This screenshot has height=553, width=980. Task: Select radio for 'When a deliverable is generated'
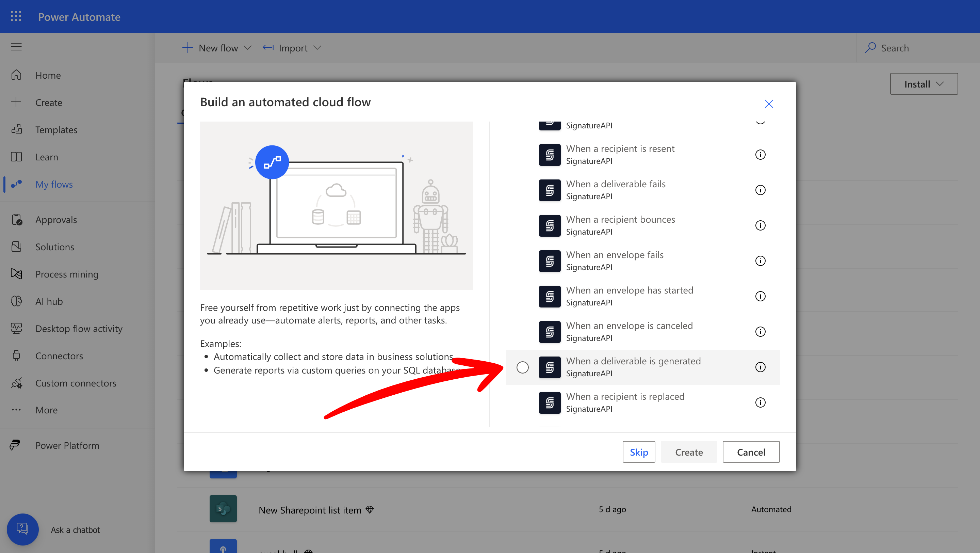point(522,367)
